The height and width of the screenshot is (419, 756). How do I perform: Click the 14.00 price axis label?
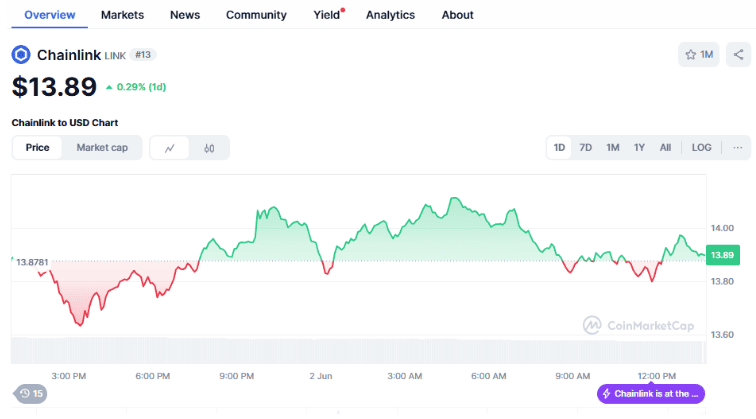(722, 228)
